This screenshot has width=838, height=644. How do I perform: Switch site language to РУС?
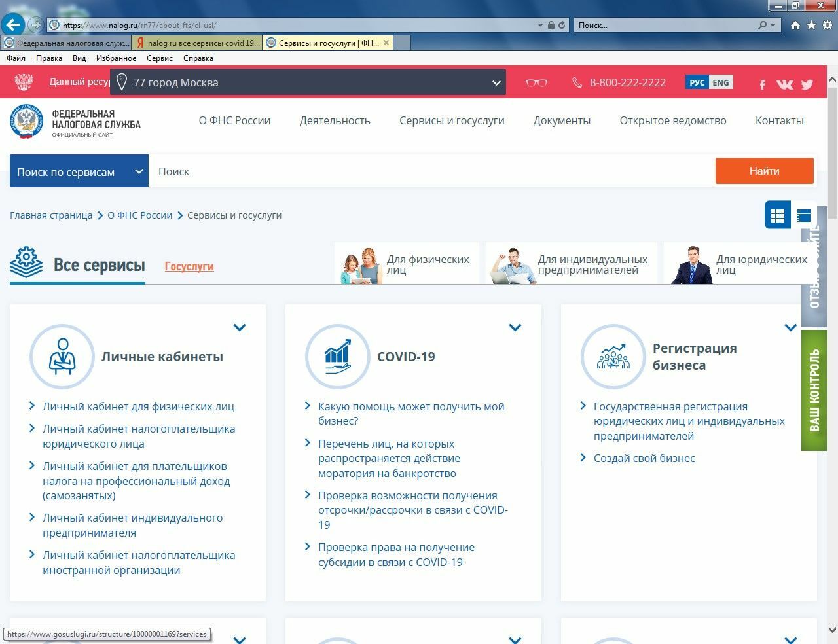point(697,82)
